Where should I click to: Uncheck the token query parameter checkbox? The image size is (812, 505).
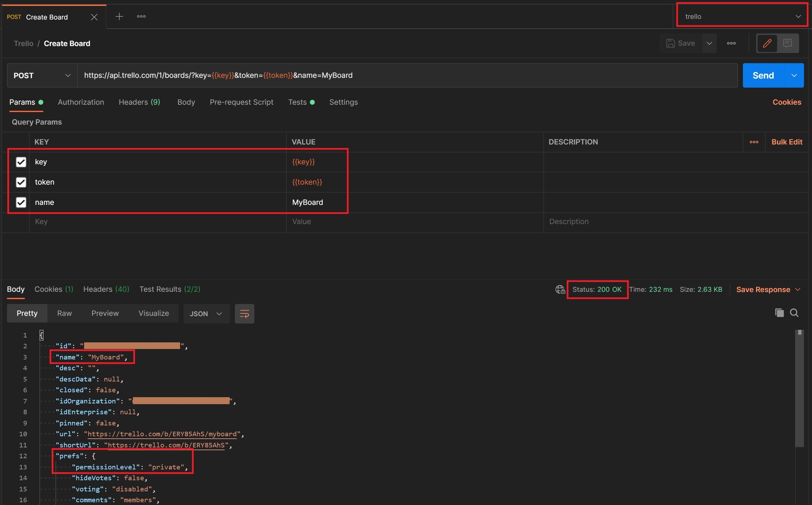[x=21, y=182]
